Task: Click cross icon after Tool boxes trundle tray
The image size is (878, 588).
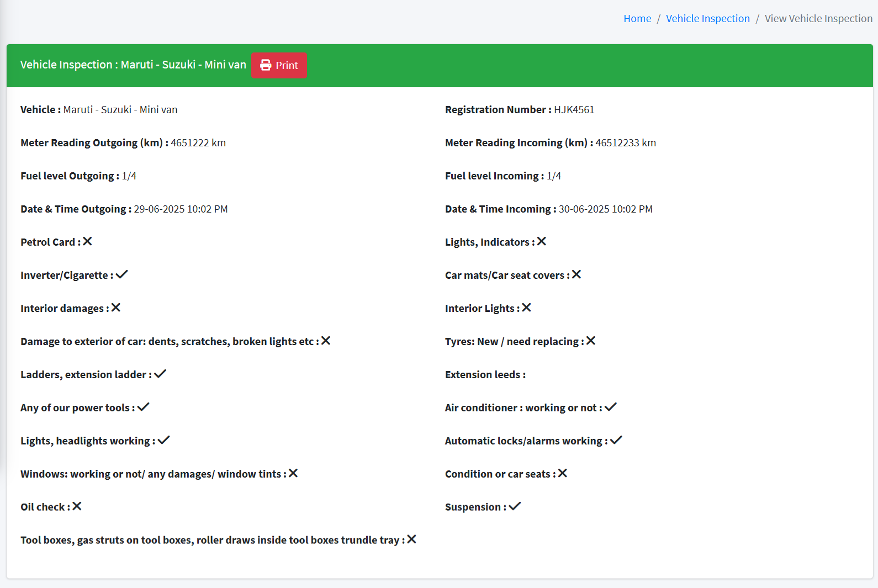Action: click(x=411, y=539)
